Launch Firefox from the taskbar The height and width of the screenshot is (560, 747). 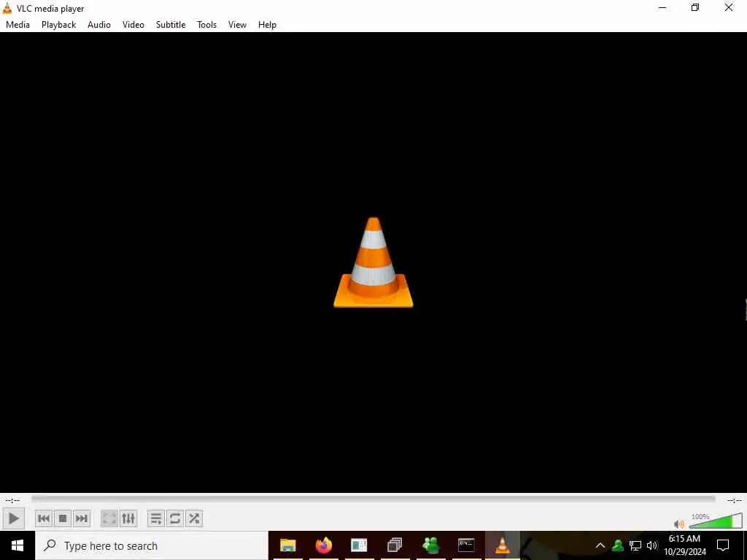coord(323,545)
